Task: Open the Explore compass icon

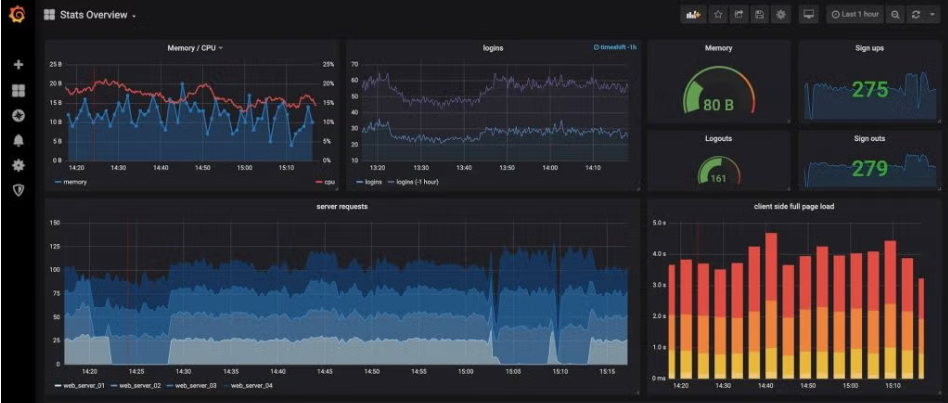Action: pyautogui.click(x=17, y=115)
